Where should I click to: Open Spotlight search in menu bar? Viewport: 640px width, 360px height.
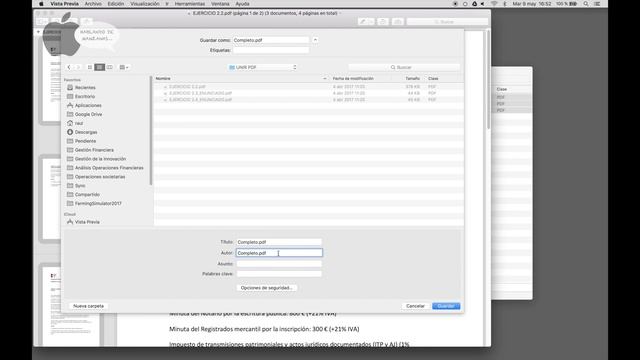(586, 4)
